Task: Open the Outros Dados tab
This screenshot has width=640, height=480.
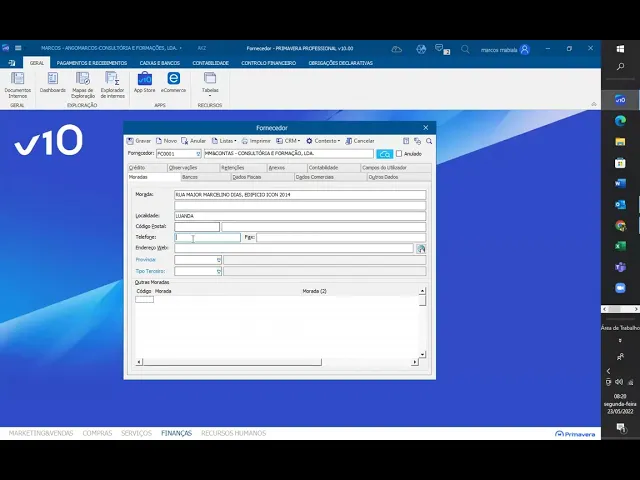Action: [399, 177]
